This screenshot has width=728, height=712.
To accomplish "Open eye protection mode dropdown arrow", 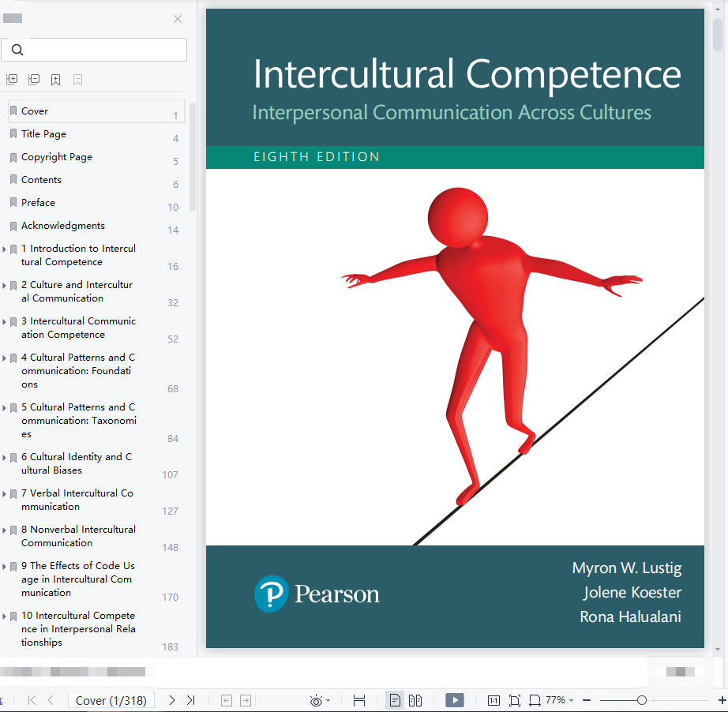I will [x=328, y=700].
